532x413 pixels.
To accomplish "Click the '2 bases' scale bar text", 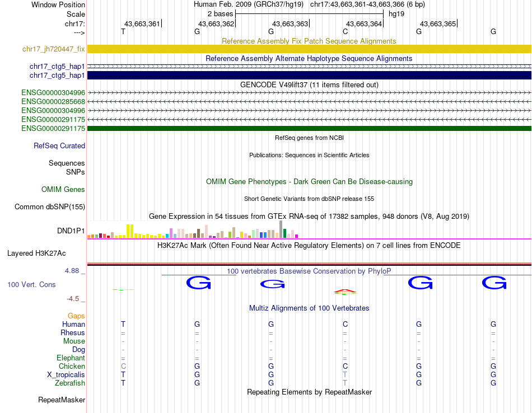I will coord(221,14).
